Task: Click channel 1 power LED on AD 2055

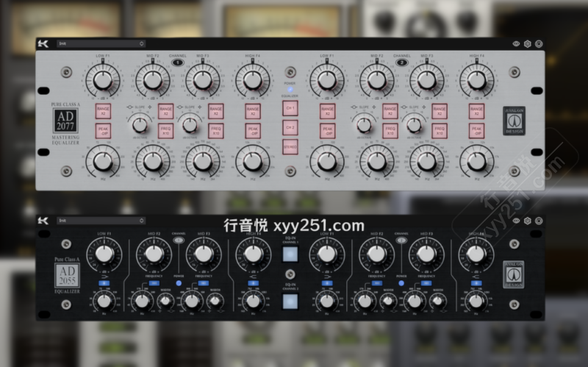Action: click(179, 283)
